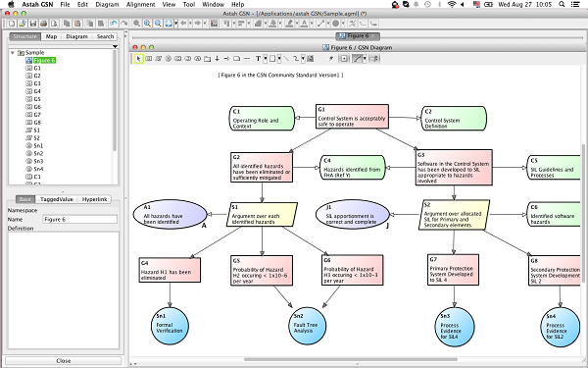This screenshot has width=588, height=368.
Task: Select the Text T tool
Action: click(x=258, y=59)
